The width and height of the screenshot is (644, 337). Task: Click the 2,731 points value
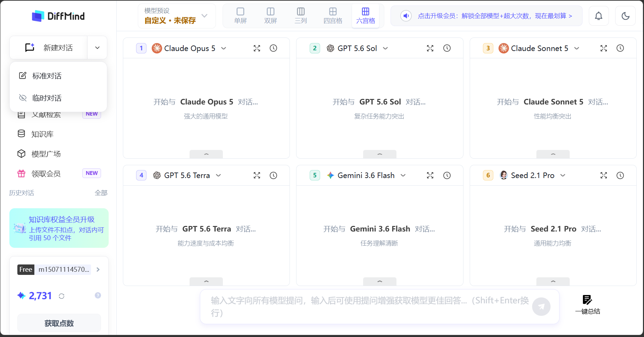click(40, 296)
